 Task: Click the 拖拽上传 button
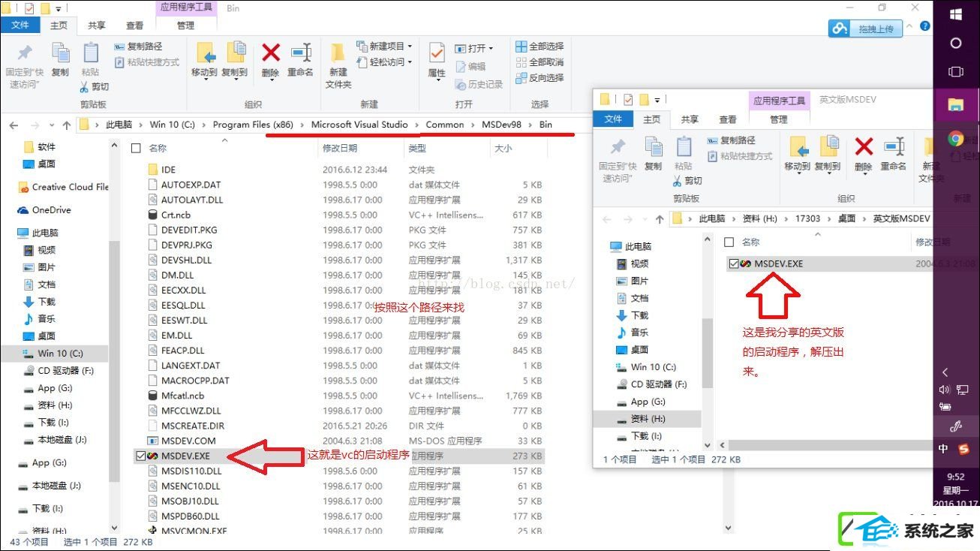click(865, 29)
